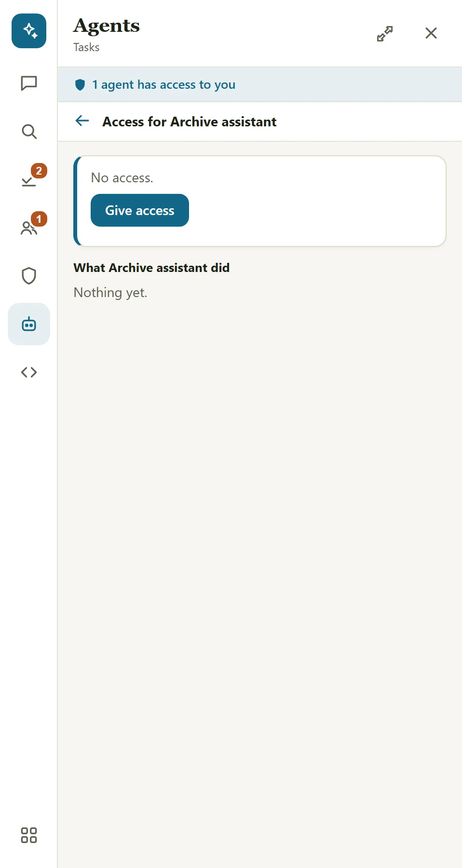Screen dimensions: 462x868
Task: Open the chat bubble sidebar icon
Action: coord(29,83)
